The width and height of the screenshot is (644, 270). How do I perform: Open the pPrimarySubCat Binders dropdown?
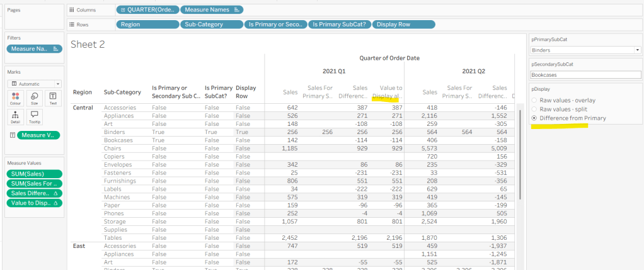tap(584, 50)
